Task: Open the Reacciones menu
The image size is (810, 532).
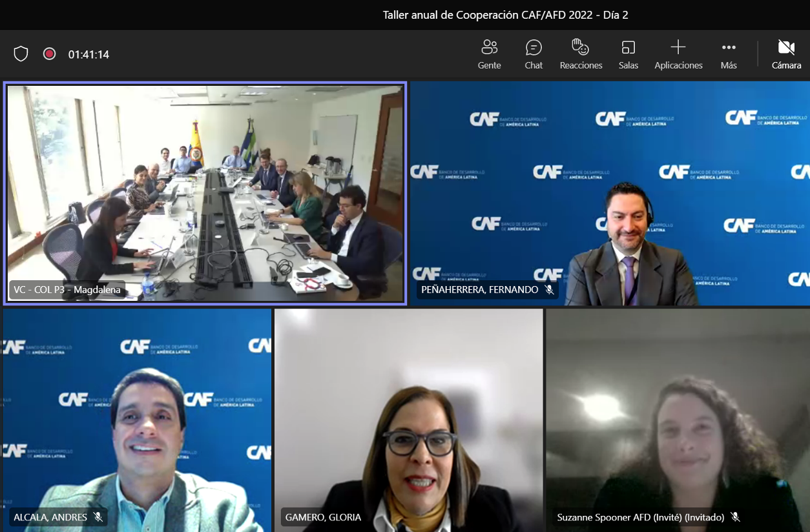Action: pos(581,54)
